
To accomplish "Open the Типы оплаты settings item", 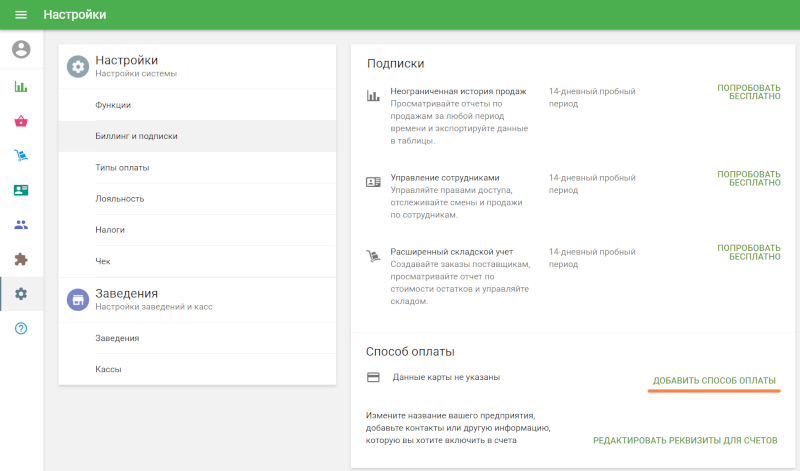I will [x=197, y=167].
